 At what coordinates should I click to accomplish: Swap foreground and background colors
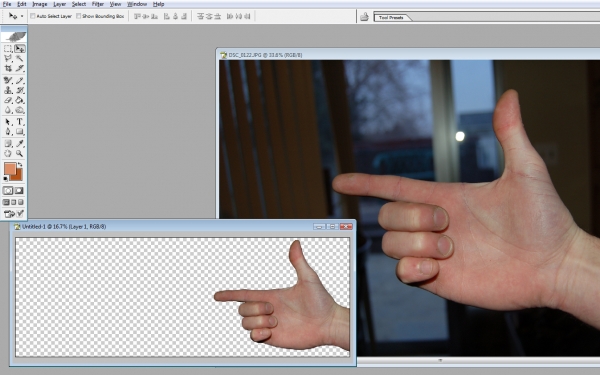click(20, 165)
